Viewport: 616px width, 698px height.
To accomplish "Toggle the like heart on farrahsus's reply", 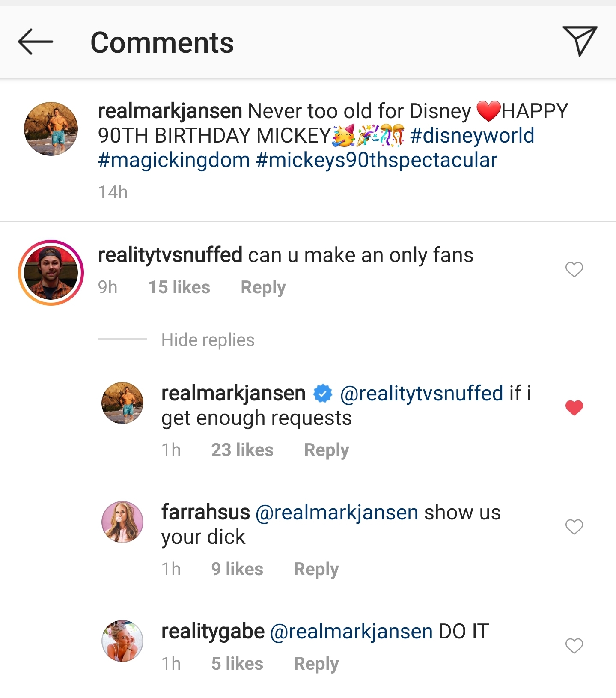I will pyautogui.click(x=574, y=528).
